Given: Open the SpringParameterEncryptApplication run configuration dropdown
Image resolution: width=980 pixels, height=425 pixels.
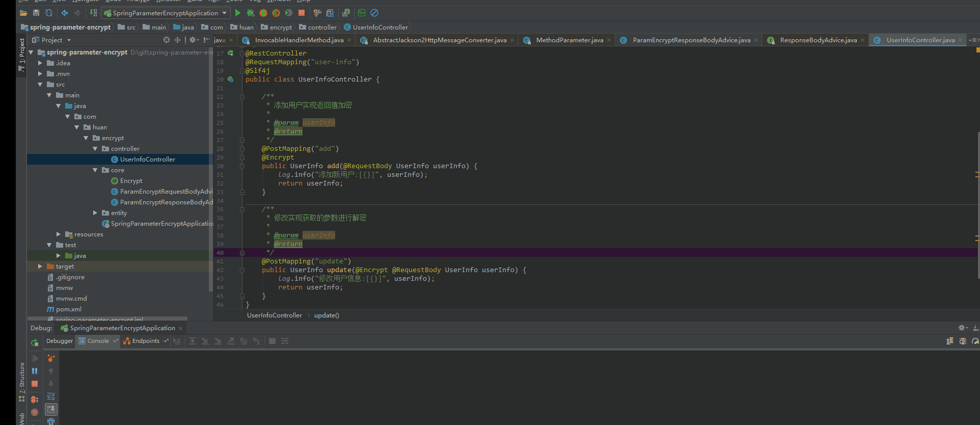Looking at the screenshot, I should click(x=166, y=13).
